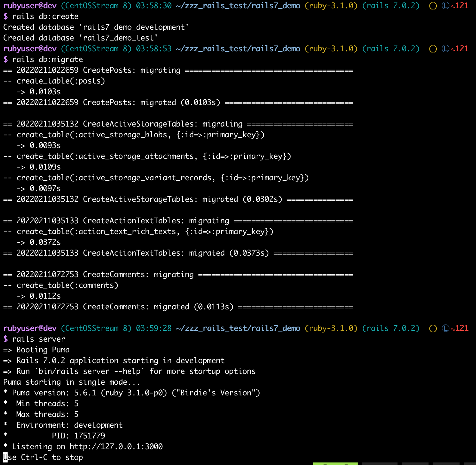Click 'CreateActiveStorageTables: migrated (0.0302s)' line
The height and width of the screenshot is (465, 476).
coord(178,199)
